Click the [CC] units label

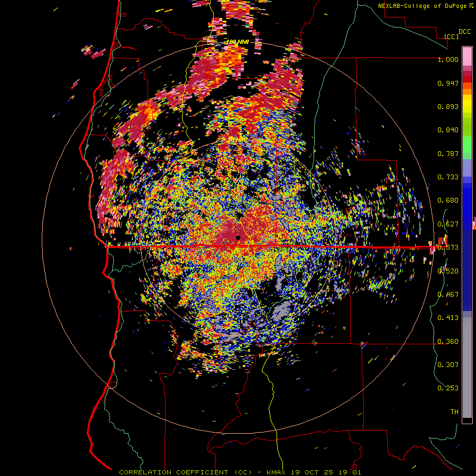[x=451, y=36]
